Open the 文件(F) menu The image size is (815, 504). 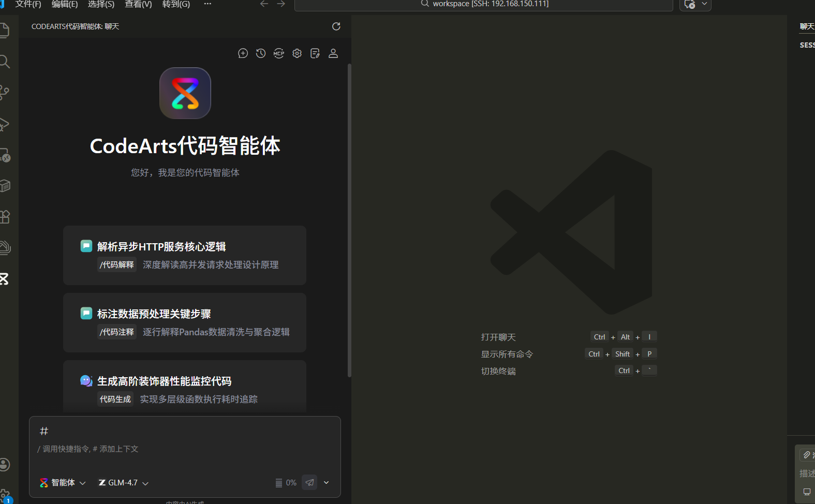[28, 4]
